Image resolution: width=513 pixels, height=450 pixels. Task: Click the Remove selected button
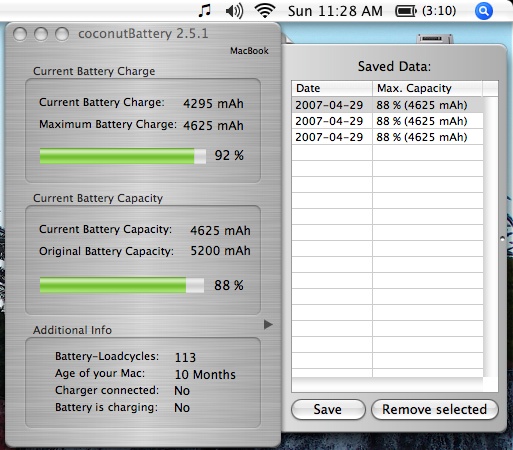pyautogui.click(x=435, y=409)
